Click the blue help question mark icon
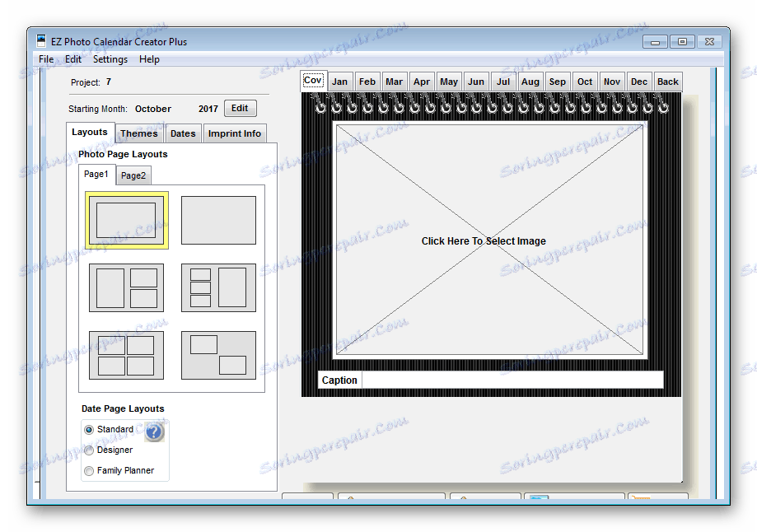Image resolution: width=757 pixels, height=532 pixels. [x=155, y=432]
